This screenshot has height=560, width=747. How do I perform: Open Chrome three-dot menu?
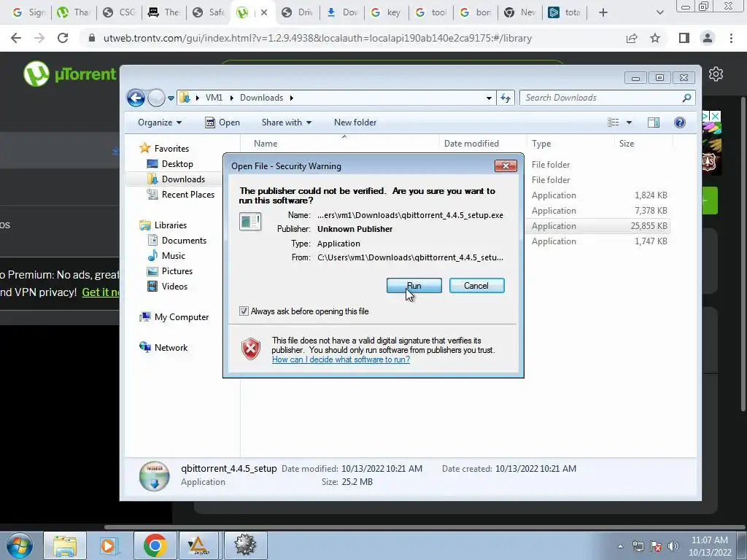pyautogui.click(x=731, y=38)
